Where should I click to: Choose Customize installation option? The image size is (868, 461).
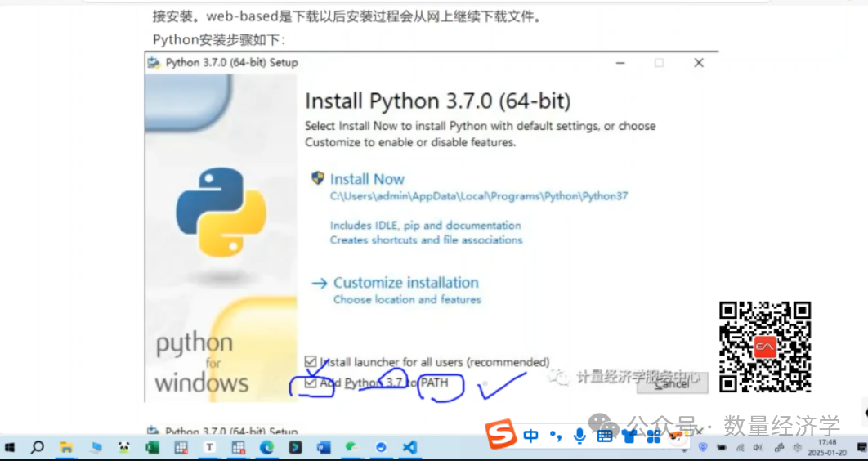[405, 282]
